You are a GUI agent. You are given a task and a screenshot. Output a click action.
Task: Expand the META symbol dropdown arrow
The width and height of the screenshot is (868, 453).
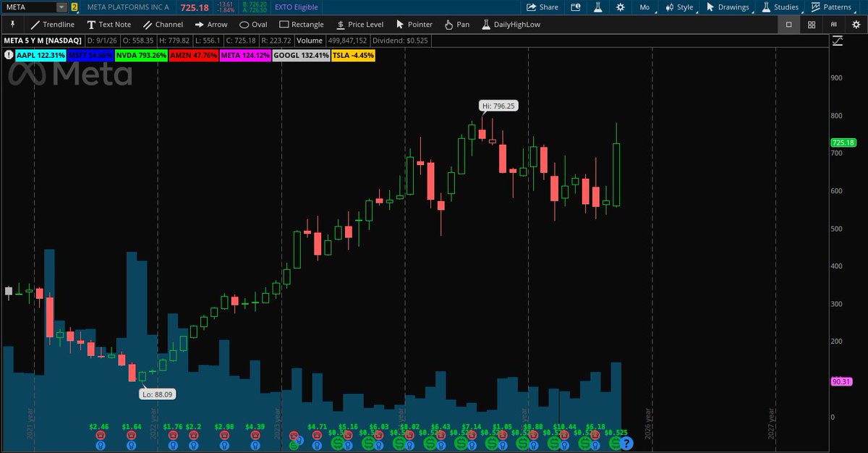pyautogui.click(x=61, y=7)
